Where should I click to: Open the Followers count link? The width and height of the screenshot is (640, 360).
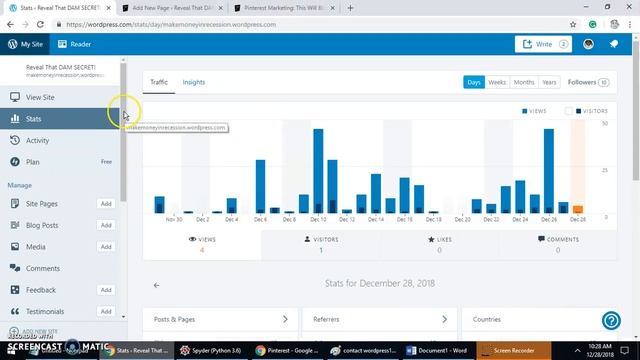point(588,82)
